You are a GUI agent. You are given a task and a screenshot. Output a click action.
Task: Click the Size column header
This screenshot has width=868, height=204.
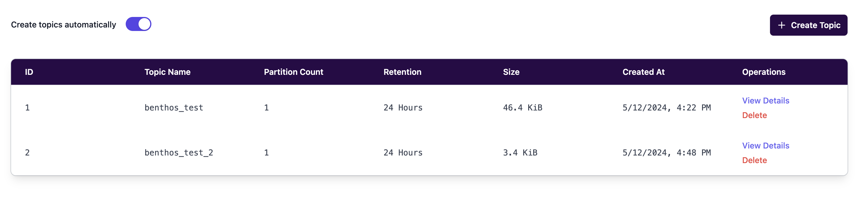(511, 72)
